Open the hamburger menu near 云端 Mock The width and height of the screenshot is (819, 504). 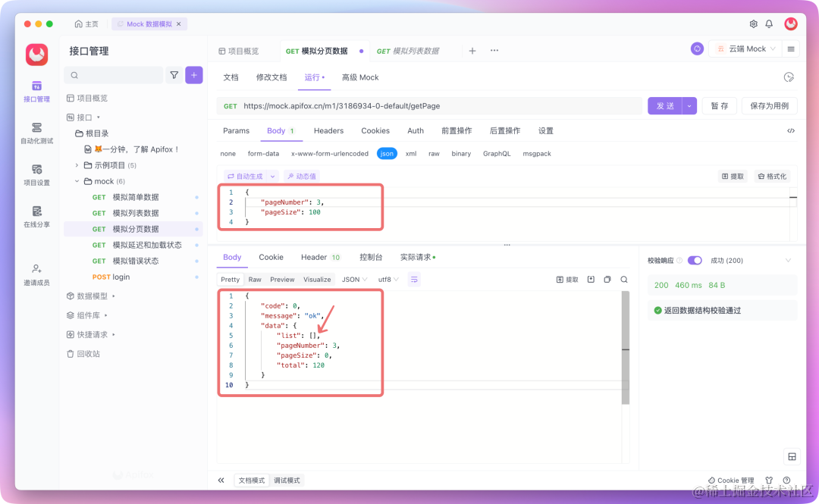(791, 49)
